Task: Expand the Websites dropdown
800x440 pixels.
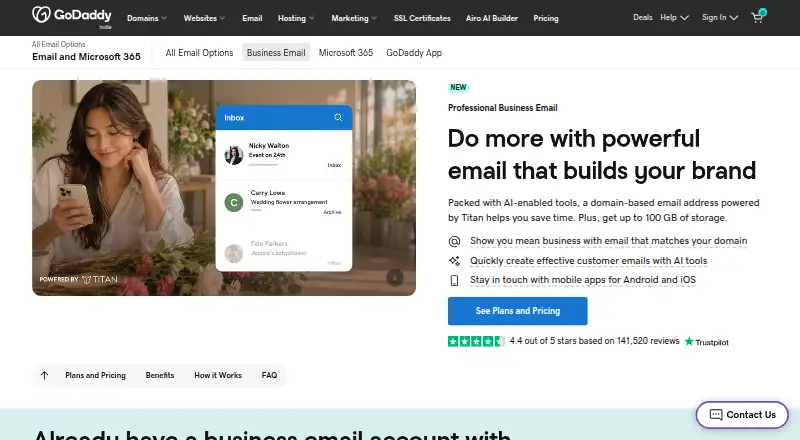Action: click(x=204, y=18)
